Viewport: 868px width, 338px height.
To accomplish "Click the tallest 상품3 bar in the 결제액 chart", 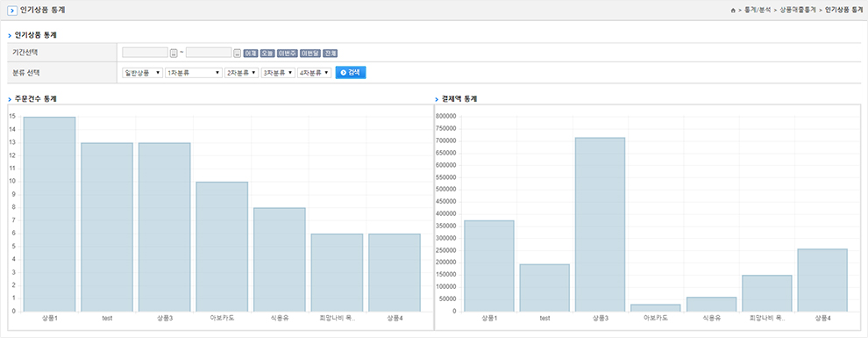I will click(x=600, y=225).
